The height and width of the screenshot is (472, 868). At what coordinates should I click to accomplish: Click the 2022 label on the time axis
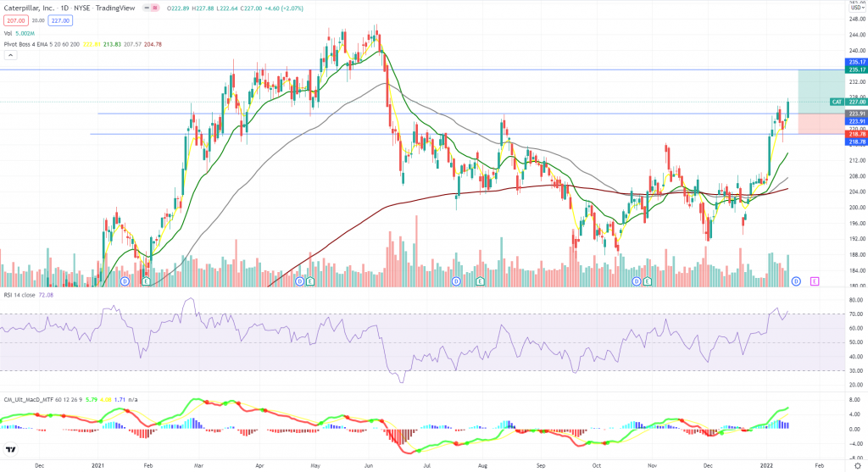(x=766, y=466)
